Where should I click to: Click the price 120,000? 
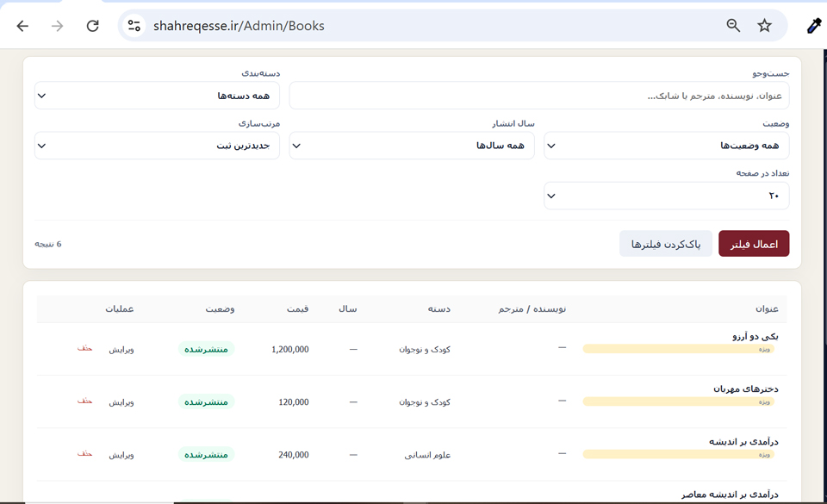(294, 402)
